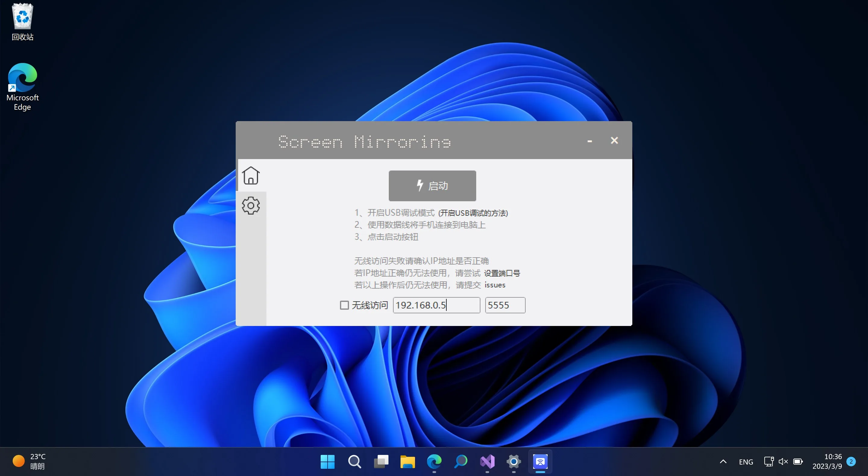The image size is (868, 476).
Task: Open the Home page sidebar icon
Action: (x=251, y=175)
